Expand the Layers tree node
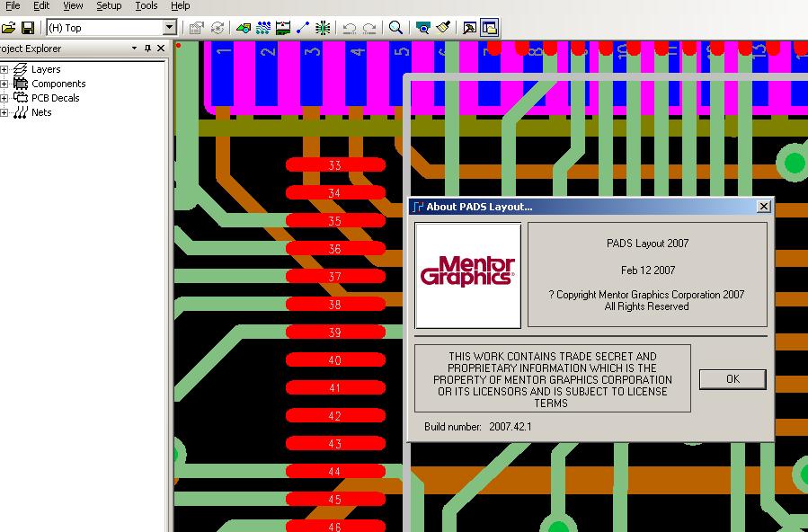 click(x=4, y=69)
